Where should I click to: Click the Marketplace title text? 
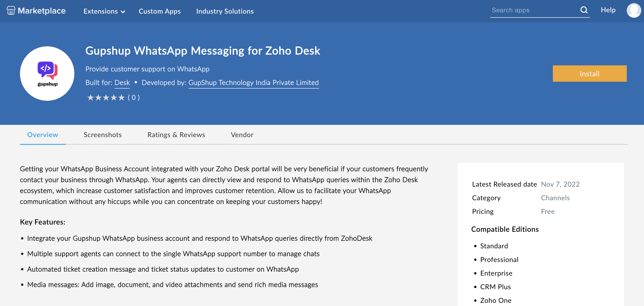42,11
